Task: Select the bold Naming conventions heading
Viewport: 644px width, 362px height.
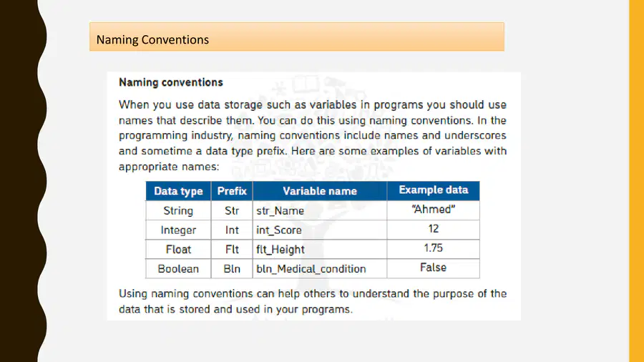Action: [x=171, y=82]
